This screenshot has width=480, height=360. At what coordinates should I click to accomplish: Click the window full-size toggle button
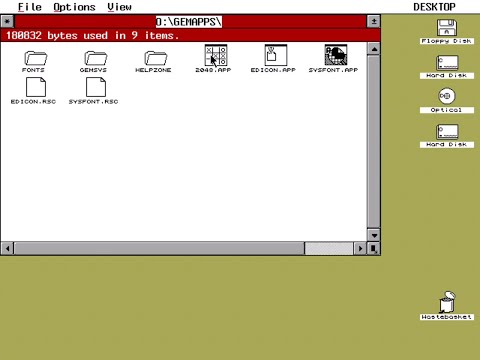click(x=374, y=22)
